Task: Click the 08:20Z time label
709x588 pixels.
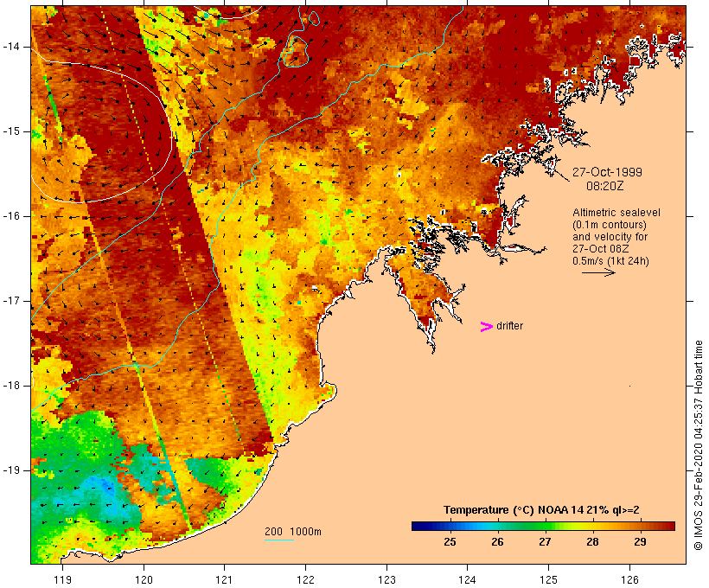Action: 604,186
